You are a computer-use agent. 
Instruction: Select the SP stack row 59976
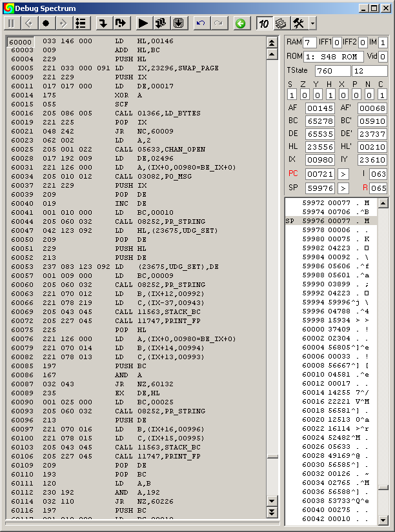coord(331,221)
